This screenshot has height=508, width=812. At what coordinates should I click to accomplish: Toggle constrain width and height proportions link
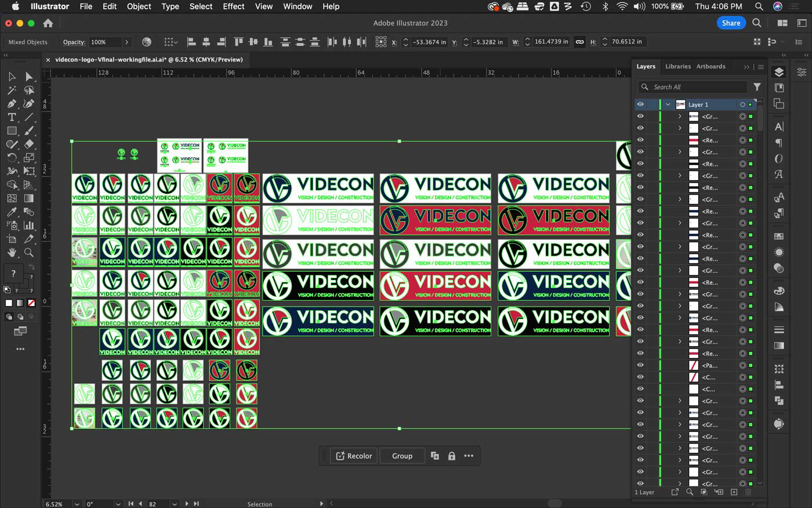point(579,42)
